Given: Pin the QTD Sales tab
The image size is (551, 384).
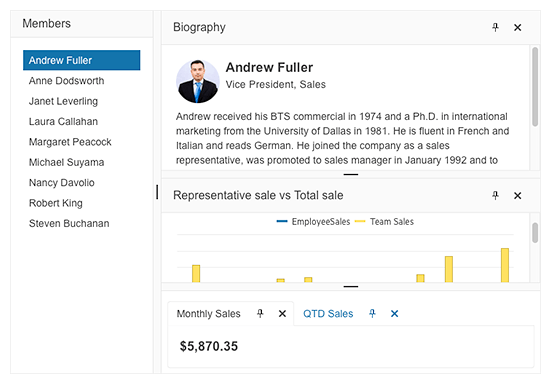Looking at the screenshot, I should tap(372, 313).
